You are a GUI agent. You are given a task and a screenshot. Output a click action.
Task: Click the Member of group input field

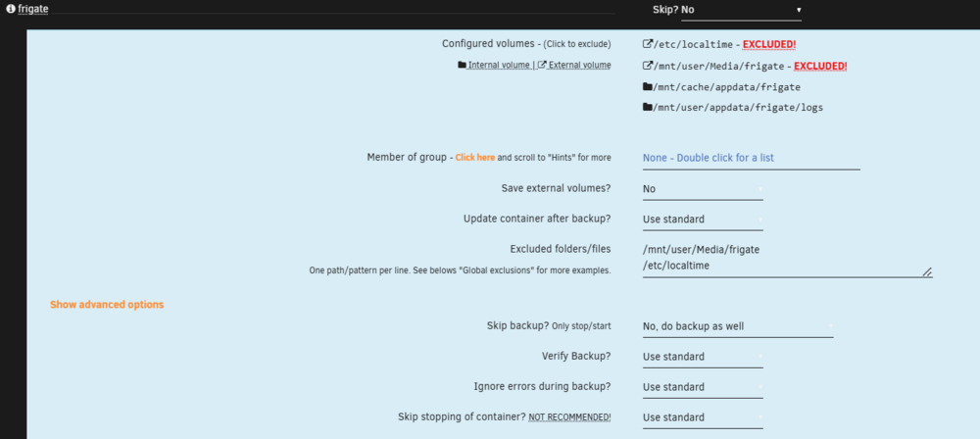click(x=752, y=159)
